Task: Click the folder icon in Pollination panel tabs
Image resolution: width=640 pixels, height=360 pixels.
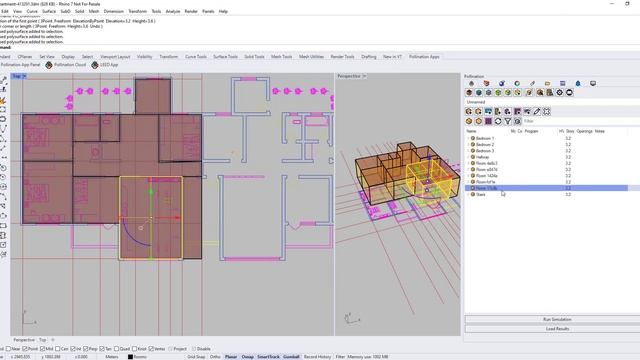Action: coord(547,83)
